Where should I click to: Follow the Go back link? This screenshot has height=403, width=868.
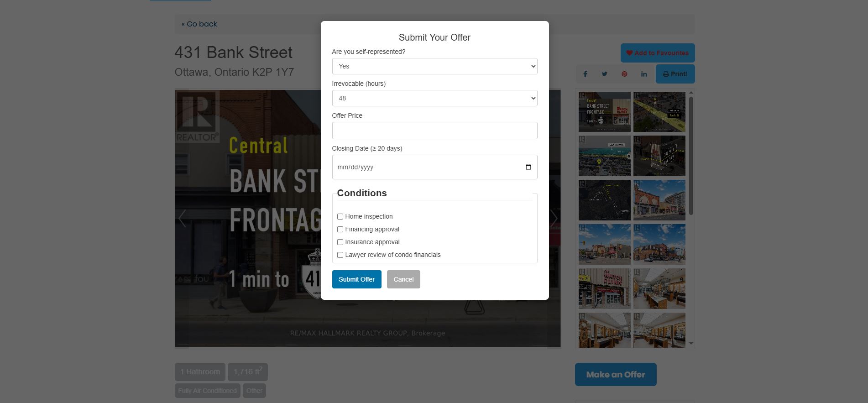pyautogui.click(x=199, y=24)
